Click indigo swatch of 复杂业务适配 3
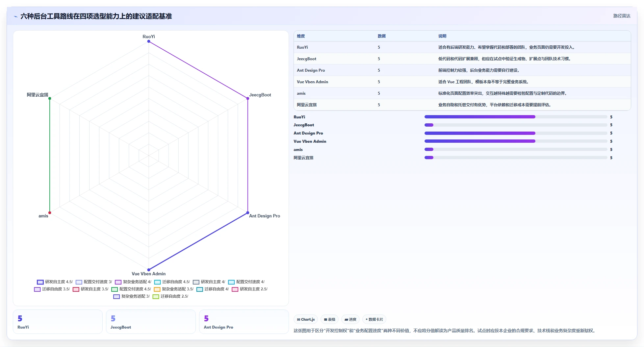This screenshot has height=347, width=644. [x=116, y=297]
